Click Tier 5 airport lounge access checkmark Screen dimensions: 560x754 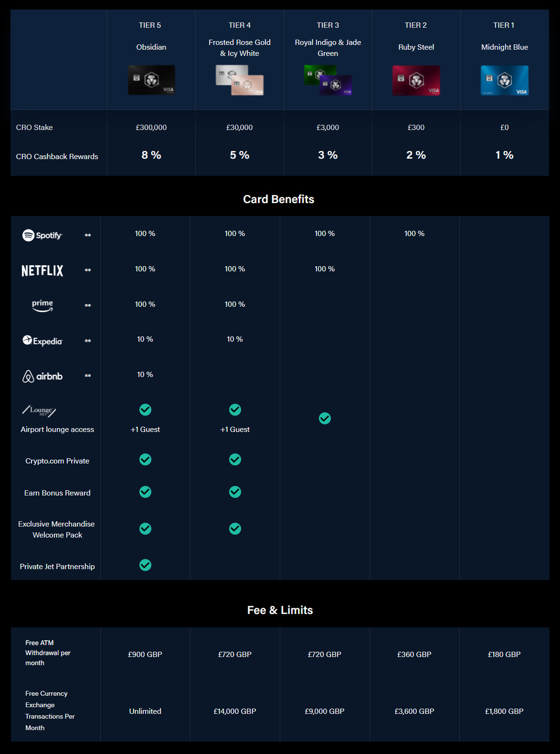click(x=145, y=409)
